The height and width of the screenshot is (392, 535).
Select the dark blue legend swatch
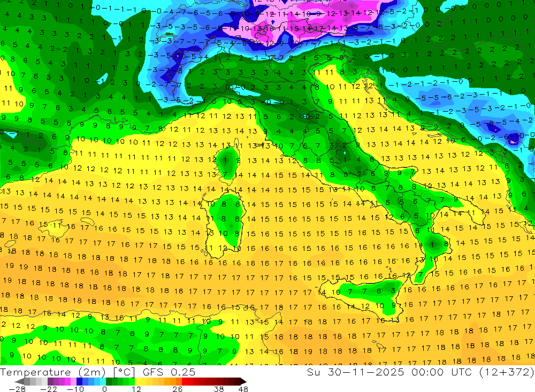point(80,382)
